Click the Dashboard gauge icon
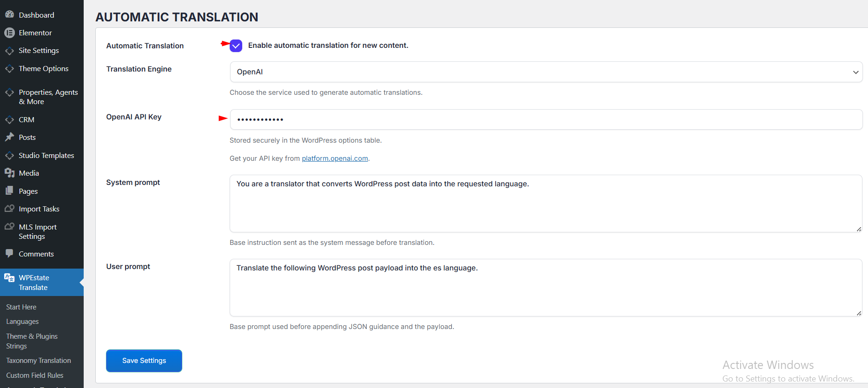868x388 pixels. (9, 14)
